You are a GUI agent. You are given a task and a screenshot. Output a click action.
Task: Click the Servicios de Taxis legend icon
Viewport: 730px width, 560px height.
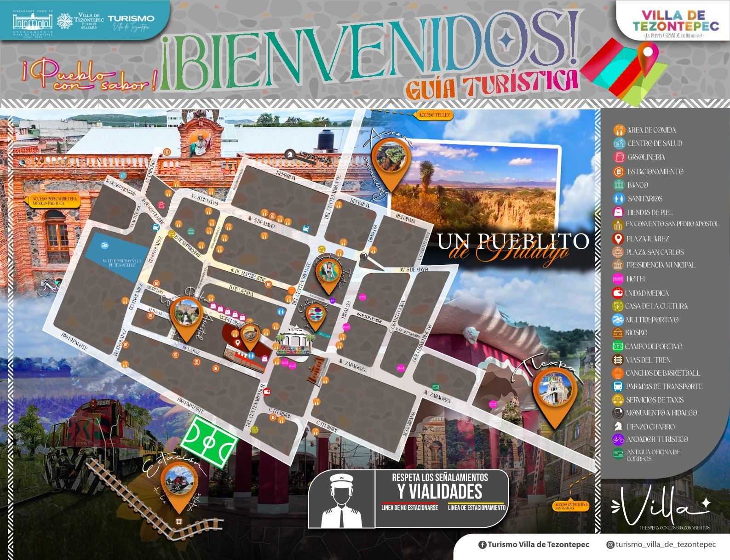point(618,400)
